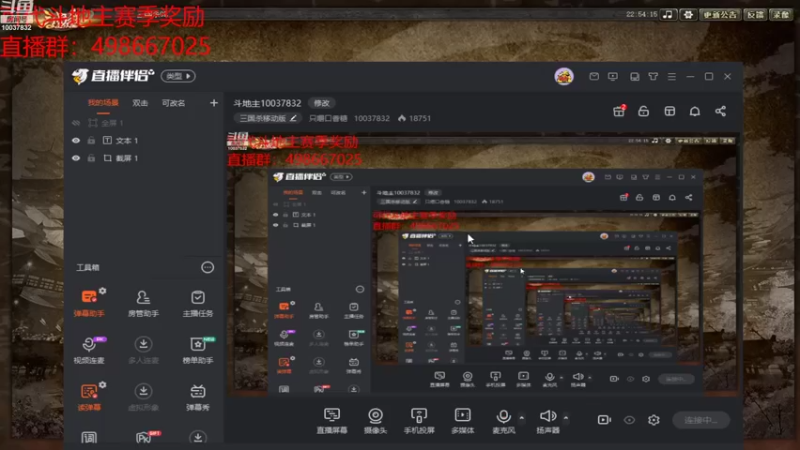Add 摄像头 camera source

point(376,420)
